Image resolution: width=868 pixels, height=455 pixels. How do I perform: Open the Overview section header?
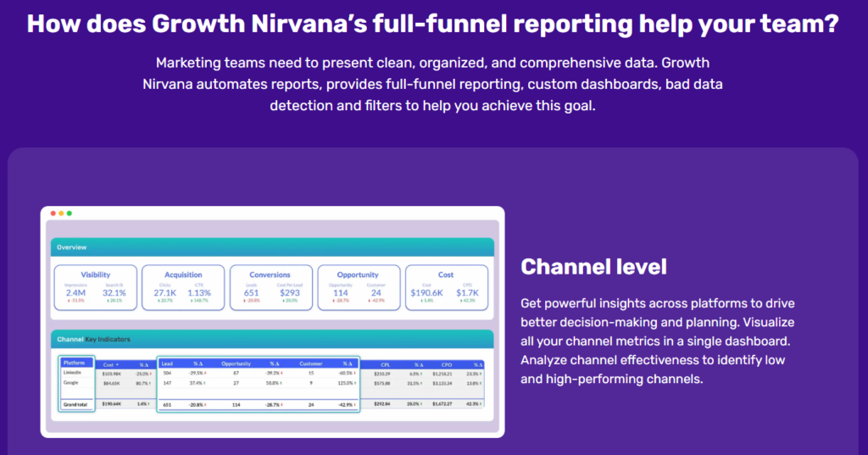click(x=272, y=247)
